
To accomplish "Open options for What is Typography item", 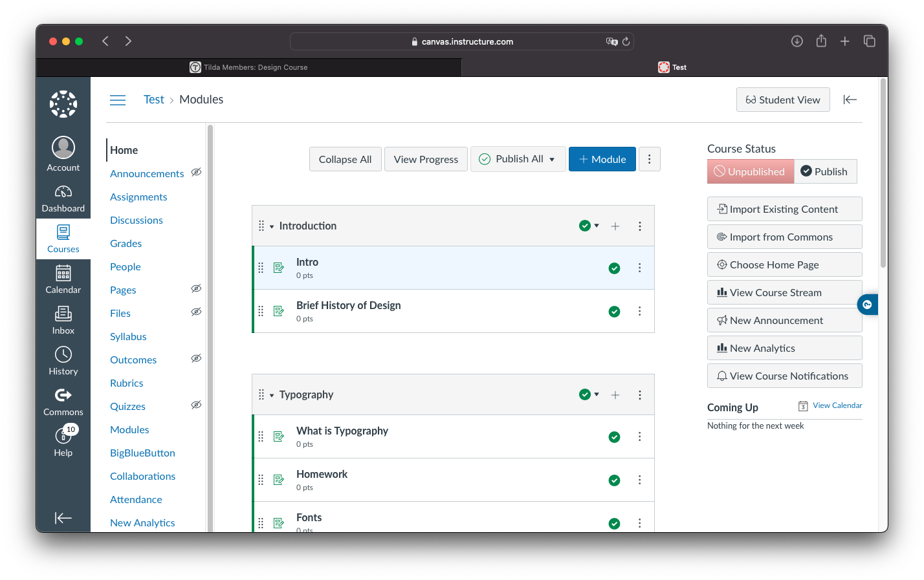I will click(640, 436).
